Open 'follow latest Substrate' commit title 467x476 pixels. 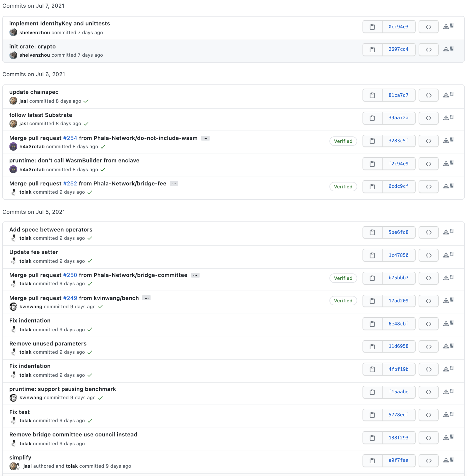click(x=41, y=115)
